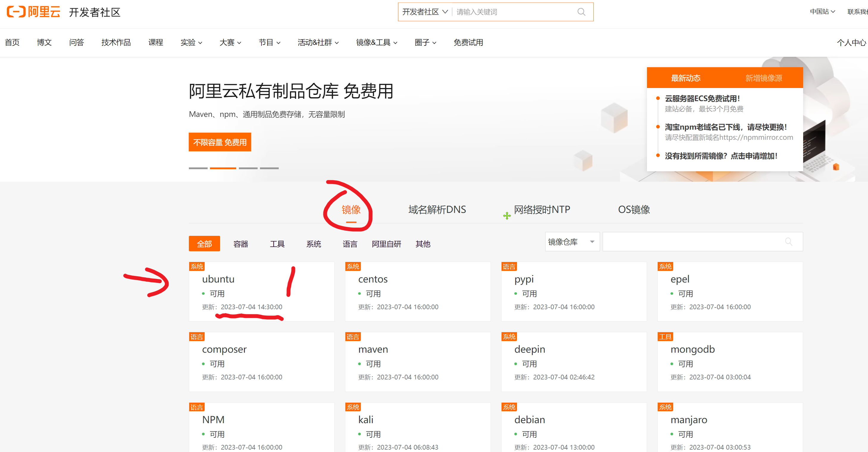Go to 首页 in navigation
This screenshot has width=868, height=452.
click(x=12, y=43)
